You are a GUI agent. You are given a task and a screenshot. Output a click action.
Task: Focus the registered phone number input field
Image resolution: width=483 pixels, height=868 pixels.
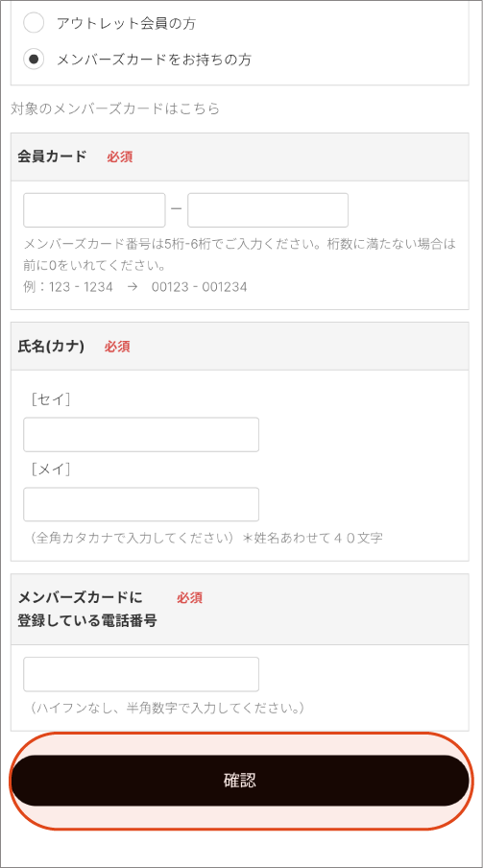pyautogui.click(x=141, y=674)
